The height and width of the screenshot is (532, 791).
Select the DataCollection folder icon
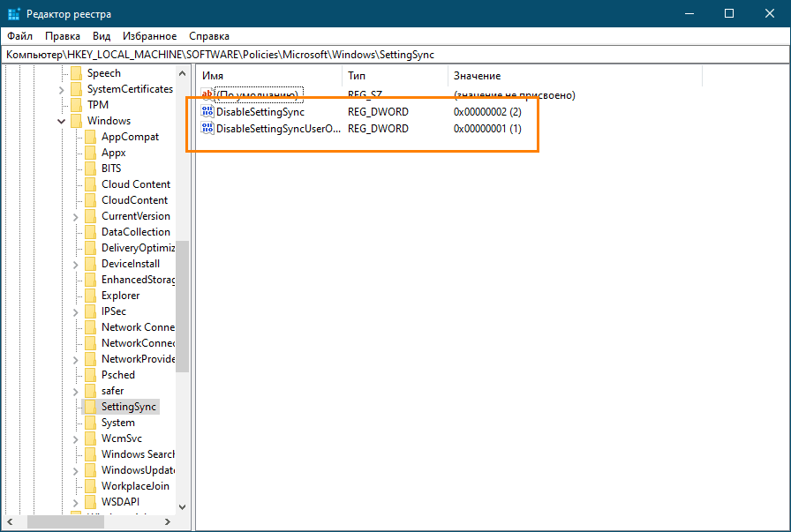(90, 232)
